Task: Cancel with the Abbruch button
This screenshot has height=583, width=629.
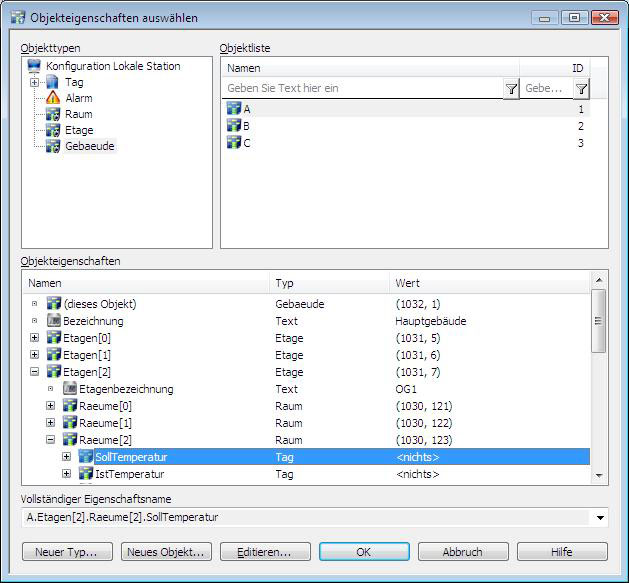Action: (463, 552)
